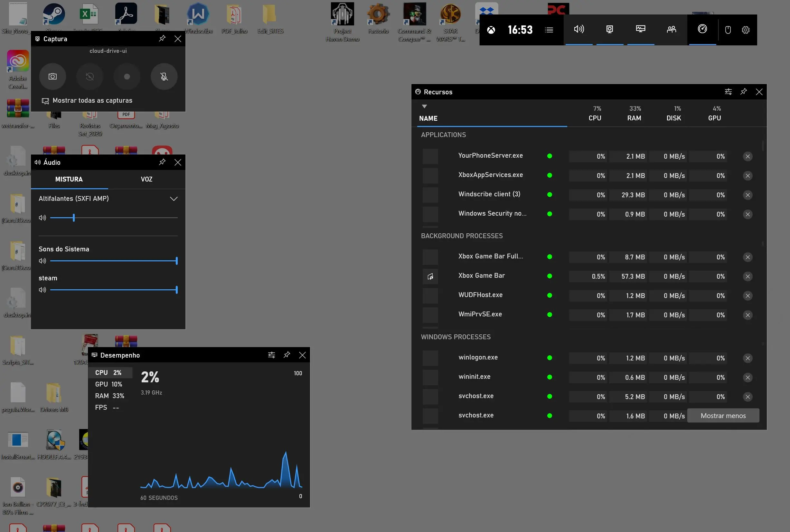Open the Factorio desktop shortcut

click(378, 19)
